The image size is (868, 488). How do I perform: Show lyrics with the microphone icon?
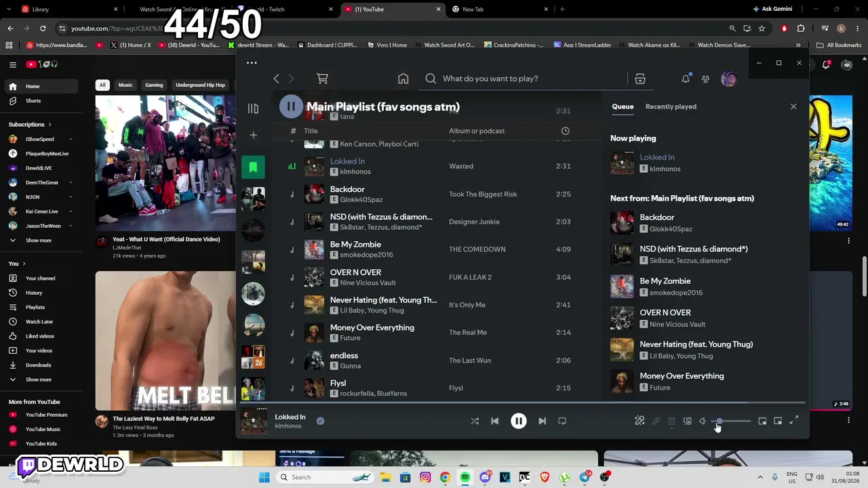pyautogui.click(x=656, y=421)
